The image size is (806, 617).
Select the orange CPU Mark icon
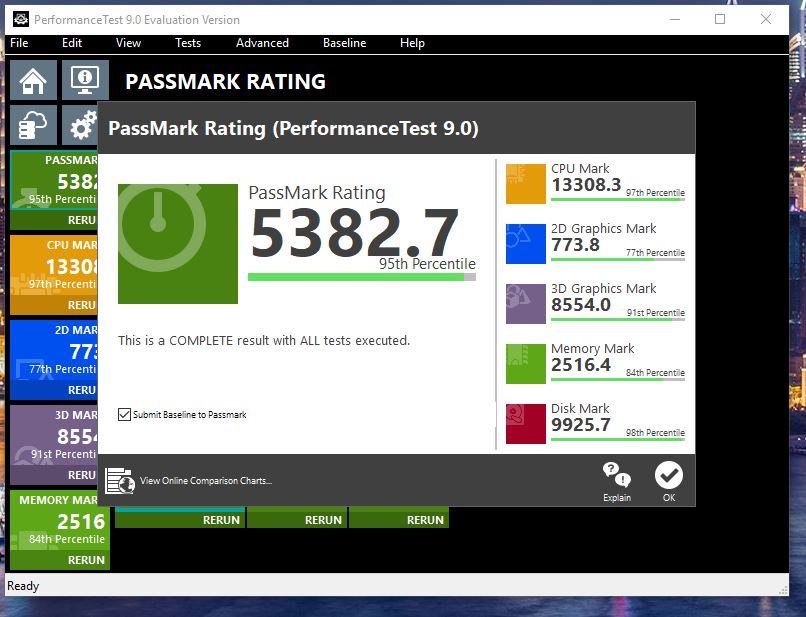tap(526, 184)
